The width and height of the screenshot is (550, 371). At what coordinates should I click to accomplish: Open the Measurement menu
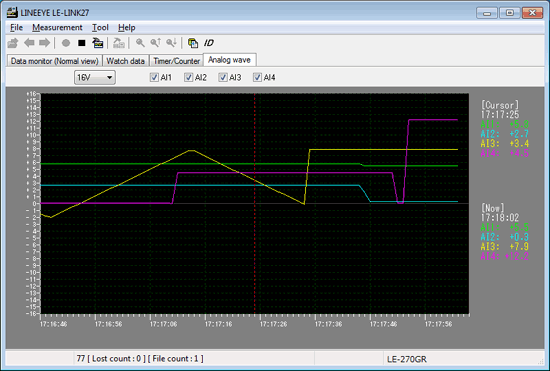[x=57, y=27]
